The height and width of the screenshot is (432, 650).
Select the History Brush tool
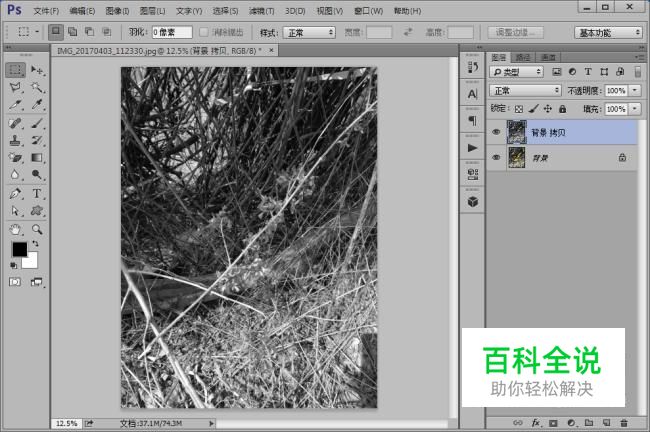point(37,141)
